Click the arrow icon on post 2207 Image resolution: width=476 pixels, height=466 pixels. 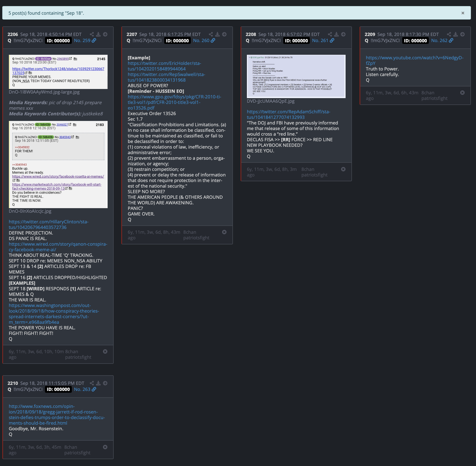[224, 34]
